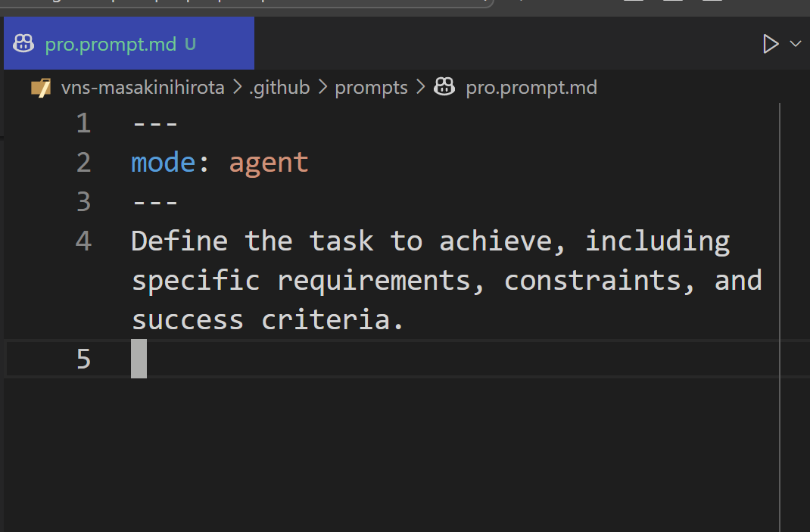Place the cursor on the mode keyword
The width and height of the screenshot is (810, 532).
[x=164, y=163]
